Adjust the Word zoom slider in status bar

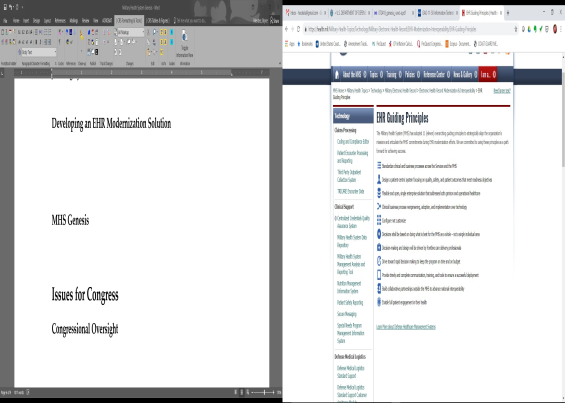[x=263, y=392]
